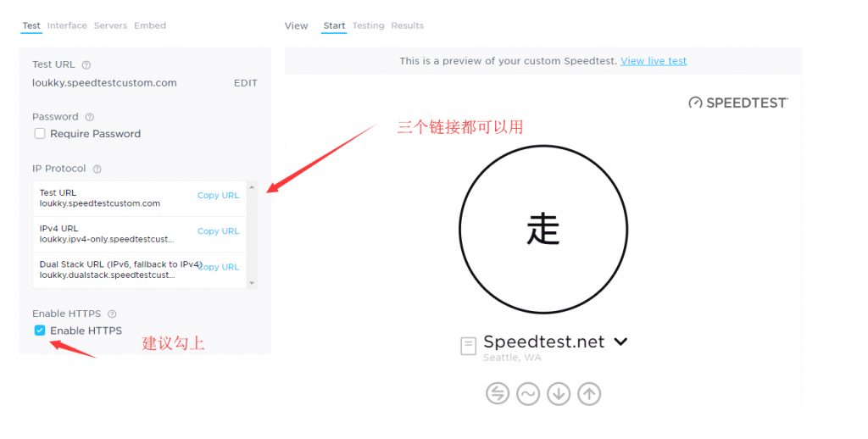Open the help icon beside Enable HTTPS
The image size is (868, 439).
coord(112,314)
